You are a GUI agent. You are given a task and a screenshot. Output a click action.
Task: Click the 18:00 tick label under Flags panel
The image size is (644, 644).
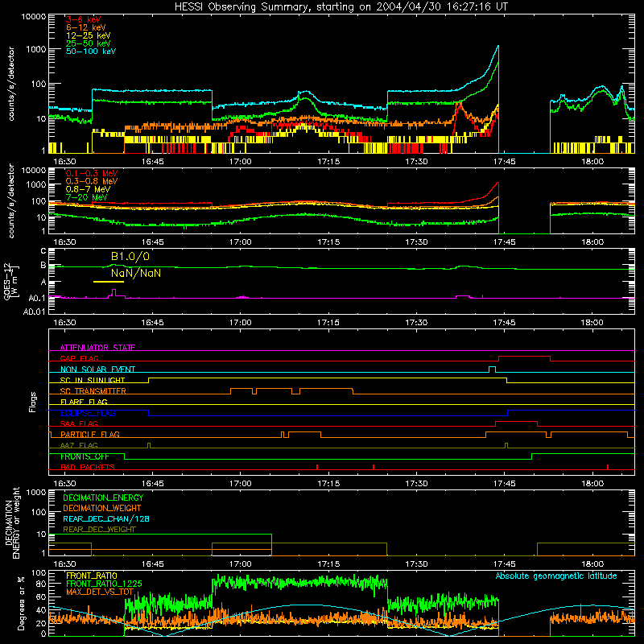coord(592,484)
